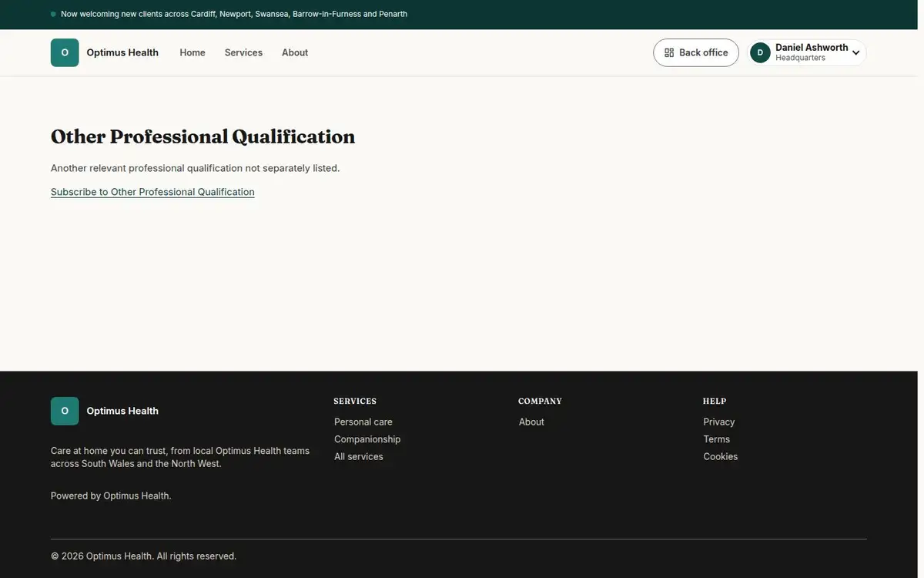Click the Headquarters label under user name

point(800,58)
